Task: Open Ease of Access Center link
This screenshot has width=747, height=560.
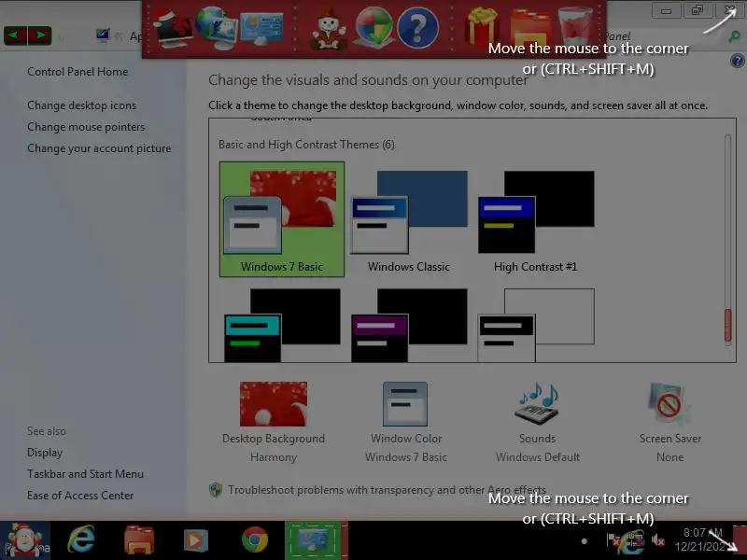Action: (x=80, y=496)
